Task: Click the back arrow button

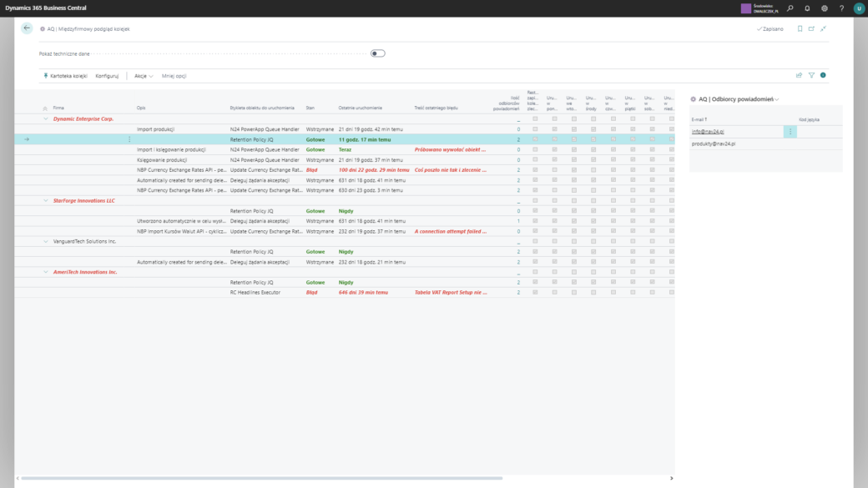Action: [27, 28]
